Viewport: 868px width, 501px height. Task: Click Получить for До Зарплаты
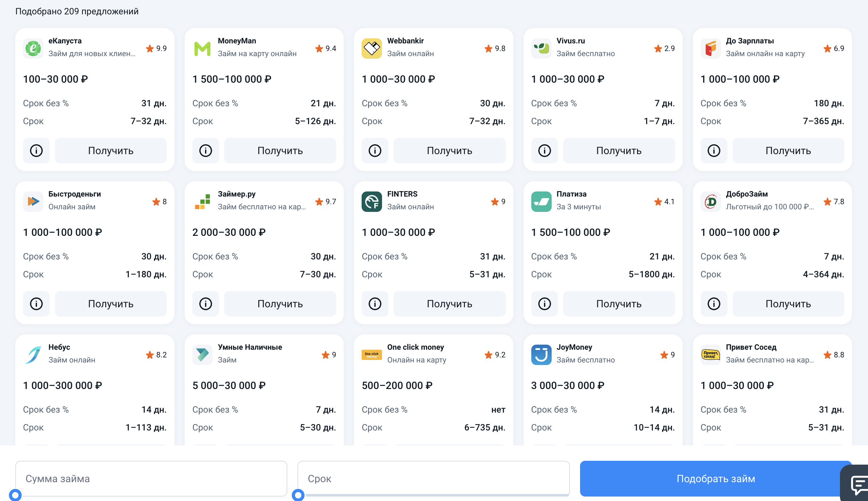(x=788, y=150)
